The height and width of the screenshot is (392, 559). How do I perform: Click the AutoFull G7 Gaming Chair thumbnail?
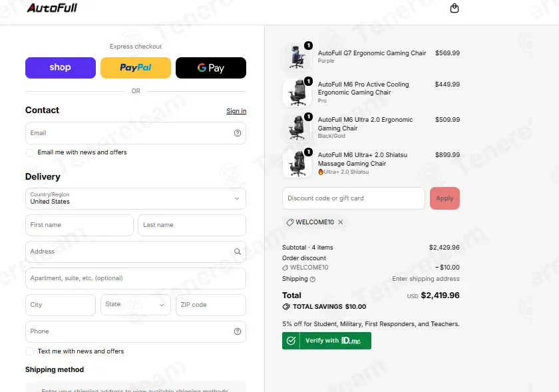[x=297, y=57]
